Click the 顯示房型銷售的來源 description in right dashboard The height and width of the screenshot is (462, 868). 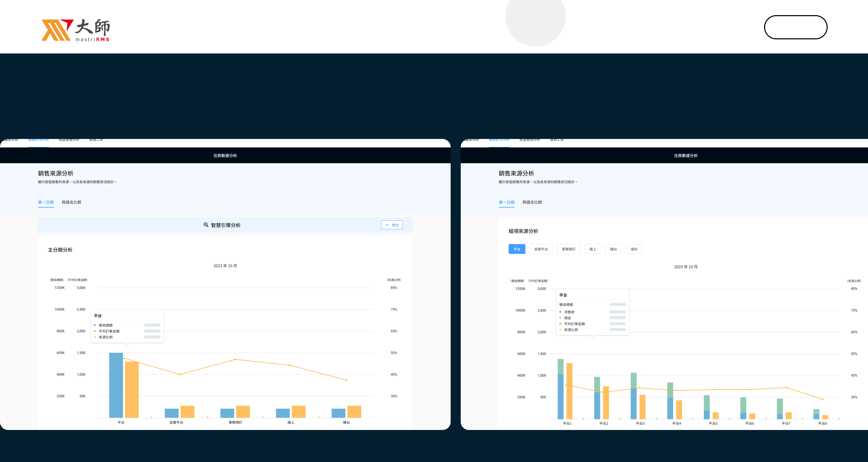coord(538,182)
